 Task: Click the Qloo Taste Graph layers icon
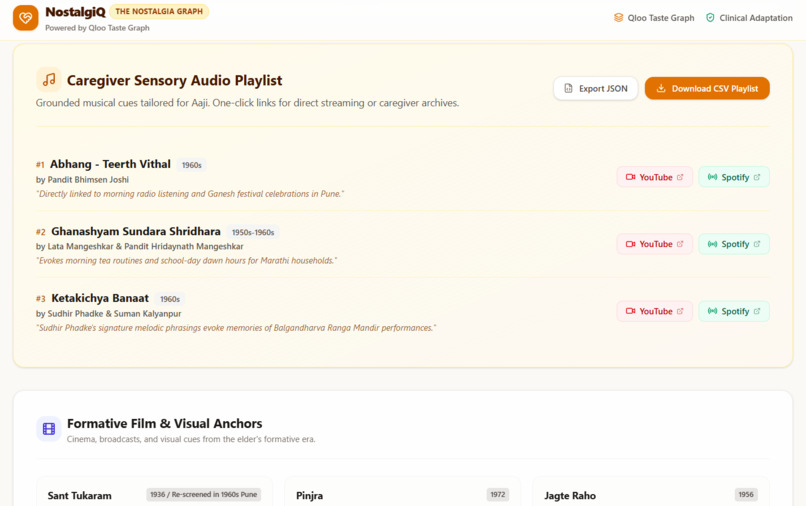pos(618,17)
